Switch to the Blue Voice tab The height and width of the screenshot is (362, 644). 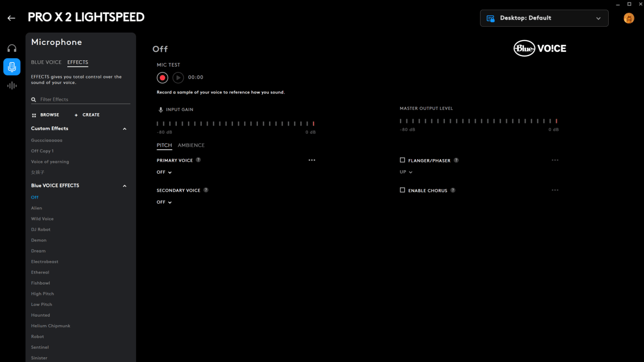[x=46, y=62]
